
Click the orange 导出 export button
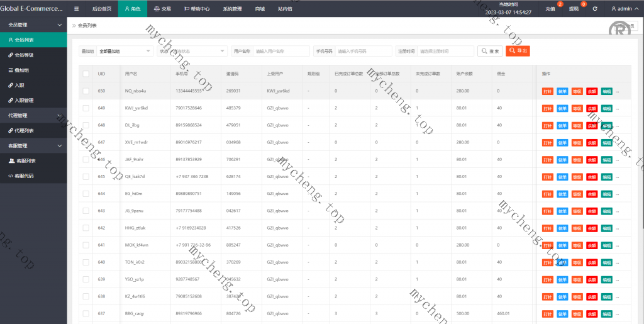click(518, 51)
